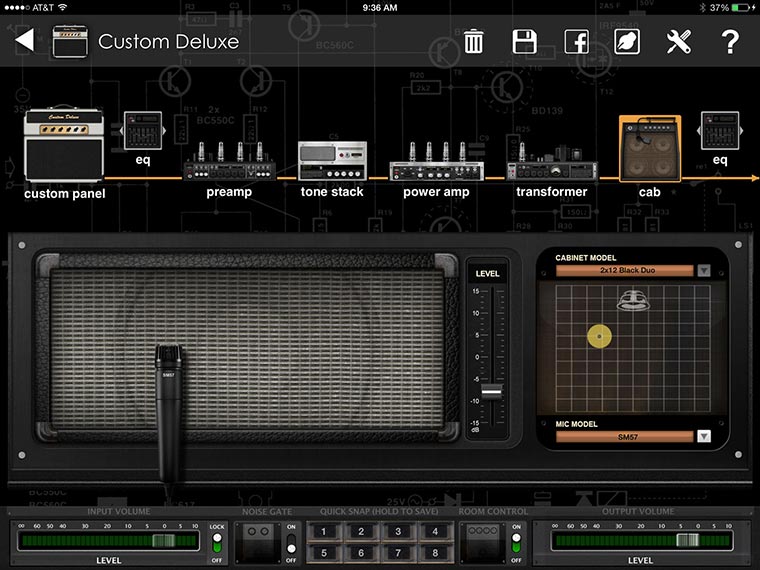Image resolution: width=760 pixels, height=570 pixels.
Task: Click the speaker cone icon on the grid
Action: [x=633, y=300]
